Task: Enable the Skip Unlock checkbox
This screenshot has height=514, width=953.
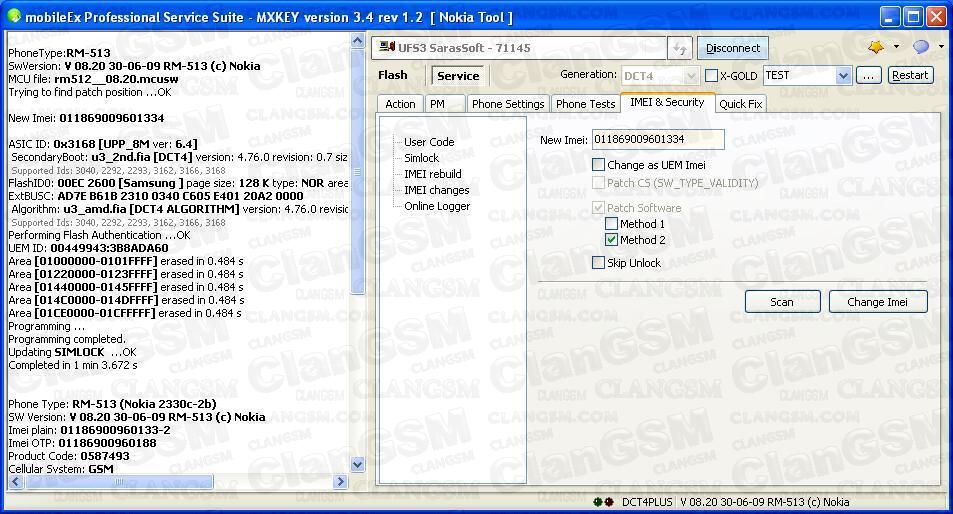Action: point(599,262)
